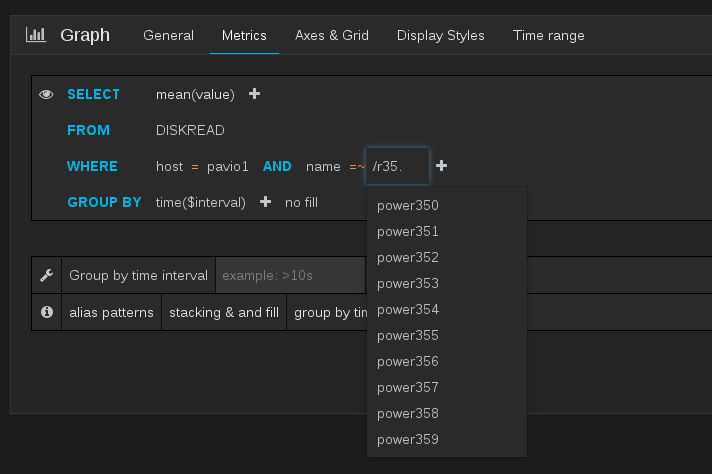Open stacking & and fill help
This screenshot has width=712, height=474.
[224, 312]
